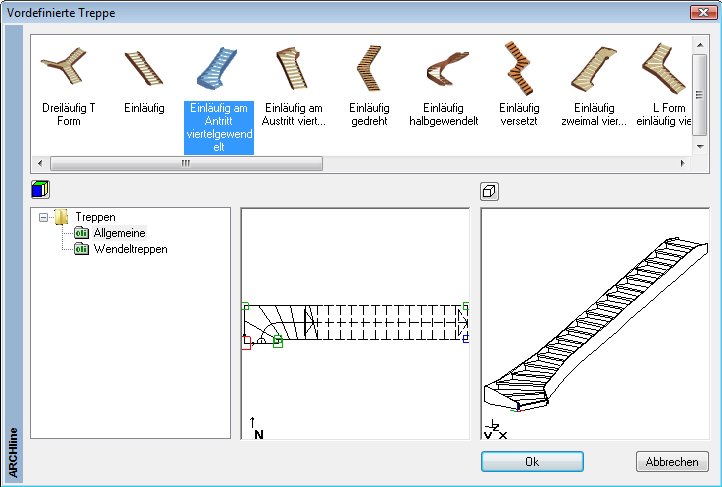Click the vertical scrollbar thumb in gallery
Viewport: 722px width, 487px height.
(x=700, y=95)
